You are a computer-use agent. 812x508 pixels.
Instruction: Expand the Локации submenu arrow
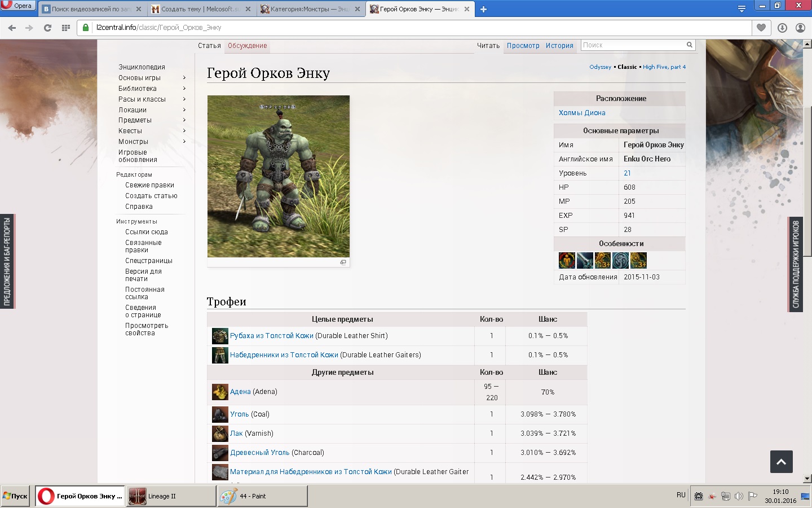click(x=184, y=110)
